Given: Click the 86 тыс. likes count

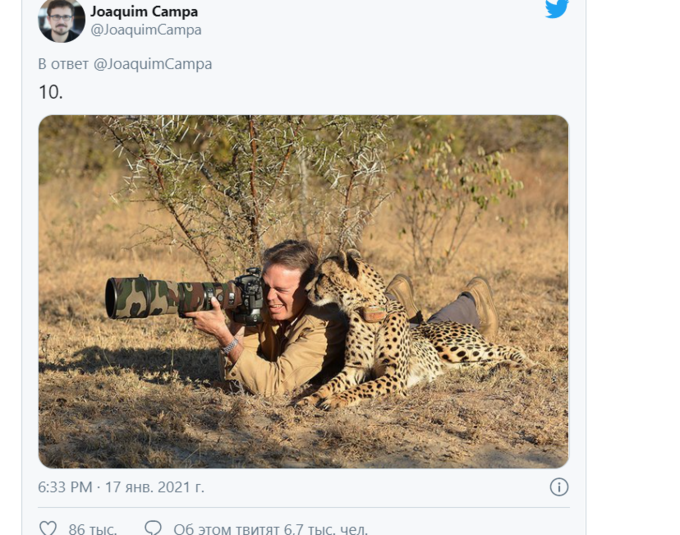Looking at the screenshot, I should click(x=93, y=528).
